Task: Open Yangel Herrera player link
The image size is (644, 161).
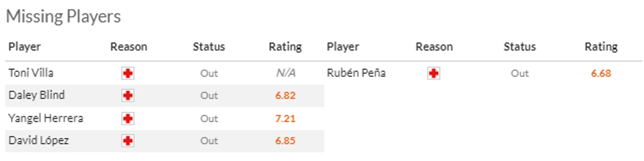Action: (46, 118)
